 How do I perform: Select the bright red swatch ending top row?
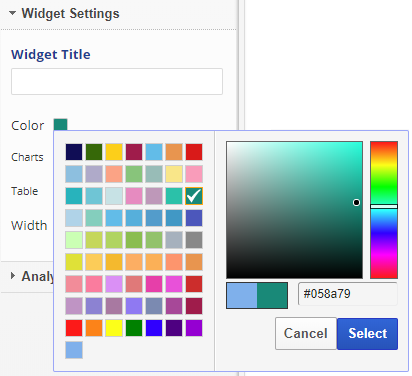point(194,152)
